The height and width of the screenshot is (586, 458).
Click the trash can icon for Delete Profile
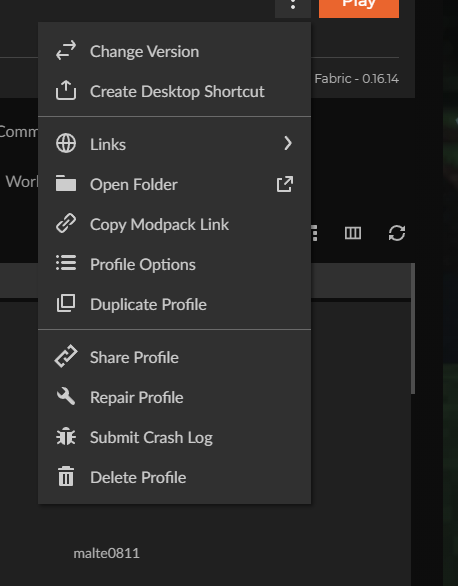point(66,476)
